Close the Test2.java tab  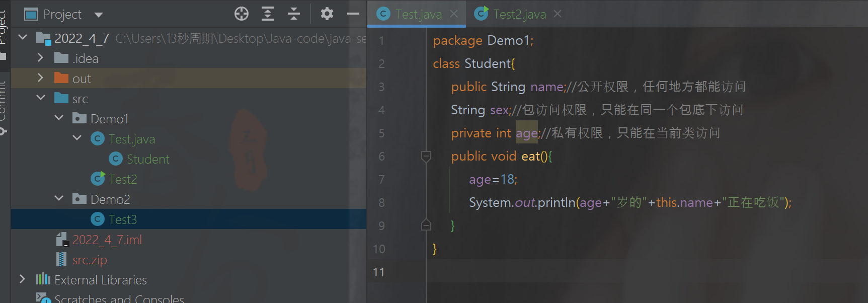558,14
